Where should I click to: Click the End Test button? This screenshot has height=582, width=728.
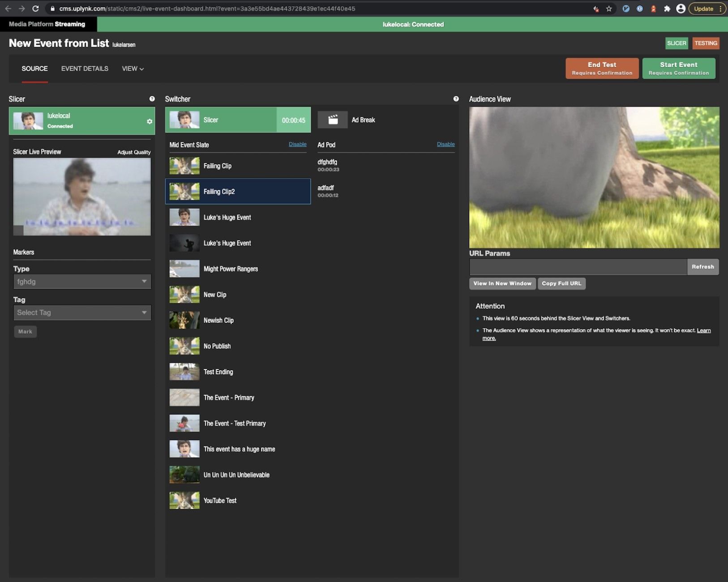tap(602, 68)
